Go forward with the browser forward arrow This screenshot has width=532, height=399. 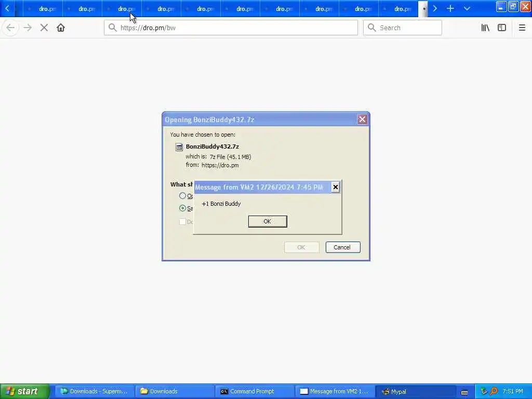pyautogui.click(x=28, y=28)
